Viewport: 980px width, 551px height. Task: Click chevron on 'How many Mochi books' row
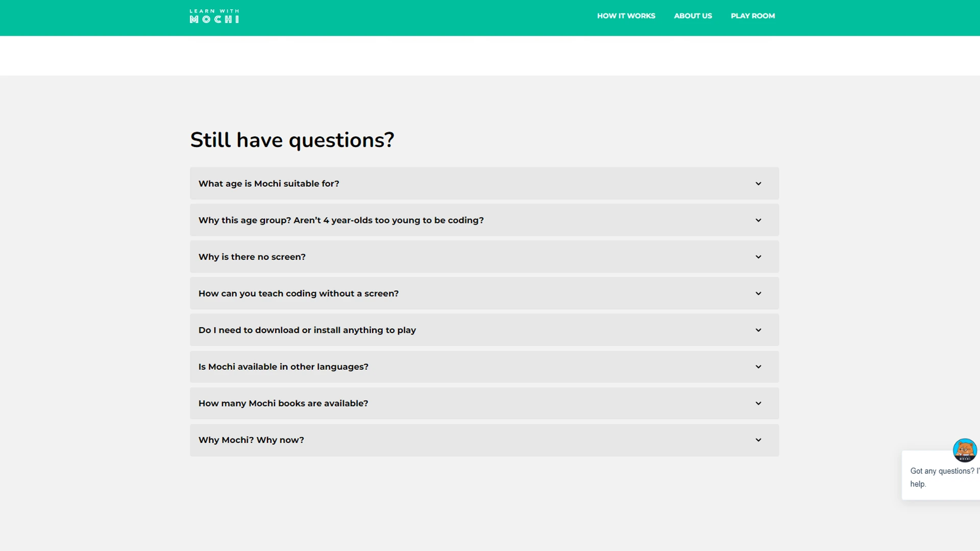pyautogui.click(x=758, y=404)
